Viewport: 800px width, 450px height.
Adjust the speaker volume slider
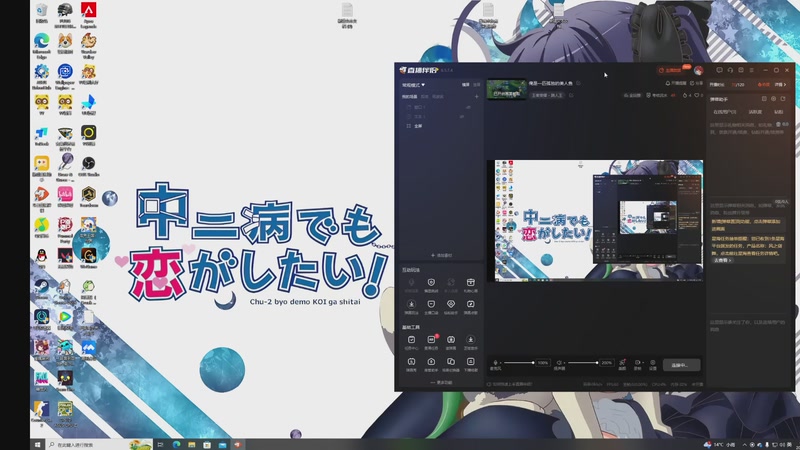click(x=583, y=363)
